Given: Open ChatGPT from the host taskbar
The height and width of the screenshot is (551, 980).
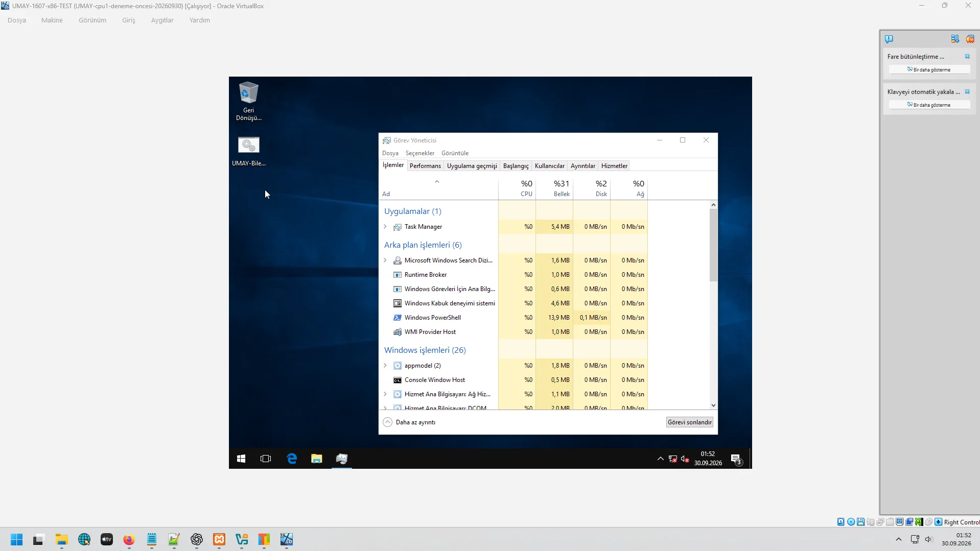Looking at the screenshot, I should tap(197, 539).
